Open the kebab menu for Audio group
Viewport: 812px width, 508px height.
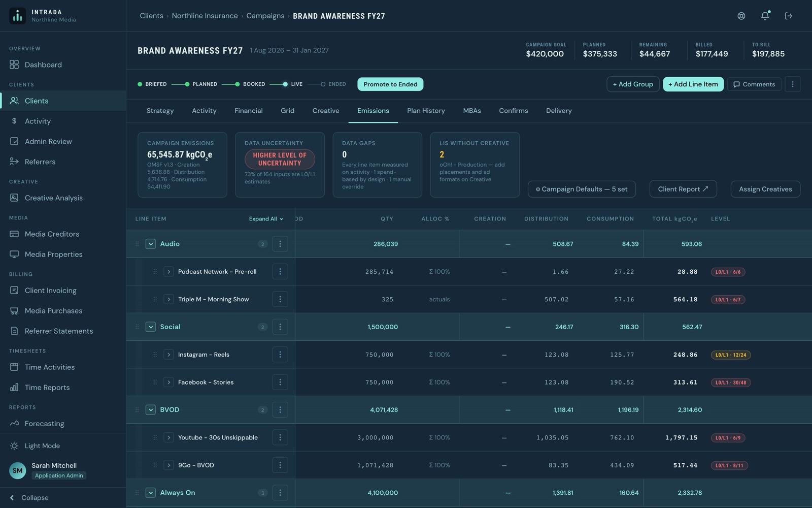point(280,244)
